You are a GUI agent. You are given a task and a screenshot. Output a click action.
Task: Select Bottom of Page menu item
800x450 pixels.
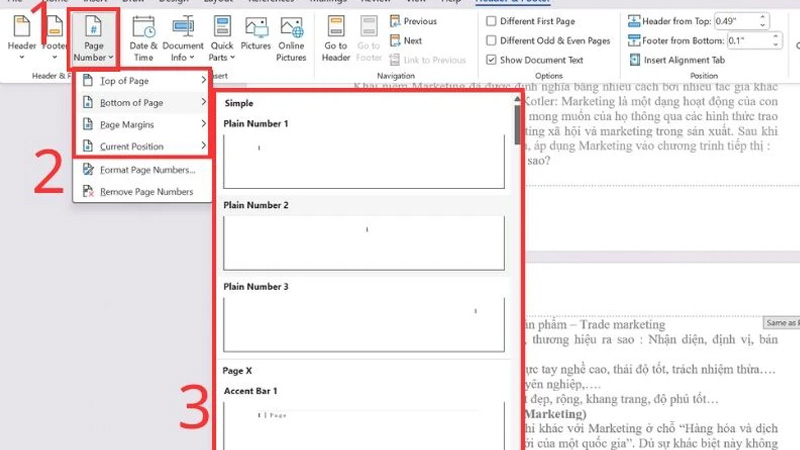point(143,102)
